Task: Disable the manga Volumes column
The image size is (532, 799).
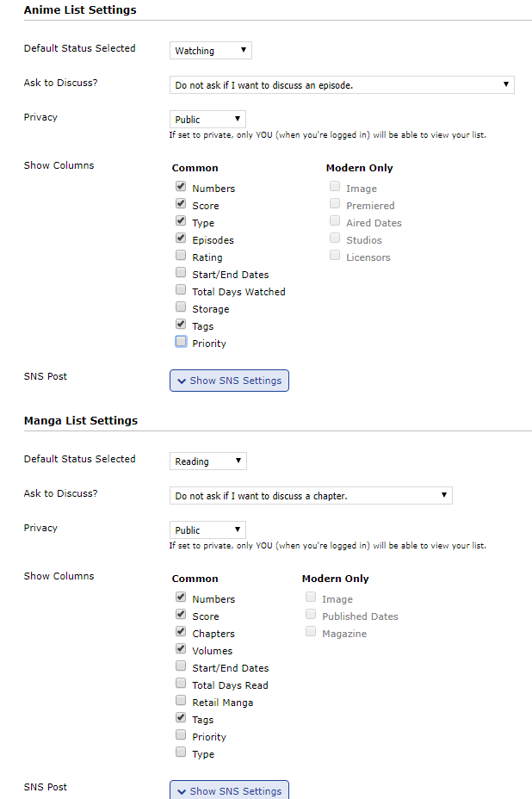Action: point(181,649)
